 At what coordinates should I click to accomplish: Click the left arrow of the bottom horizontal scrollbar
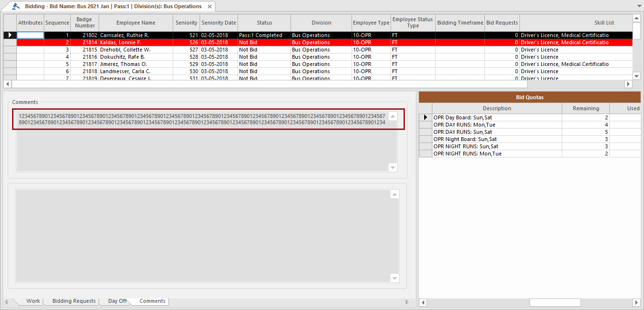[x=423, y=302]
